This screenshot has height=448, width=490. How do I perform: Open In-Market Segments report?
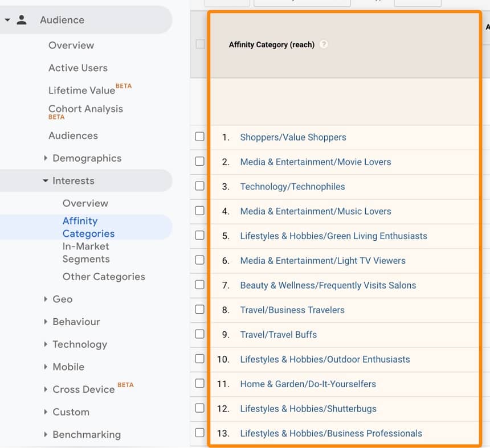86,253
